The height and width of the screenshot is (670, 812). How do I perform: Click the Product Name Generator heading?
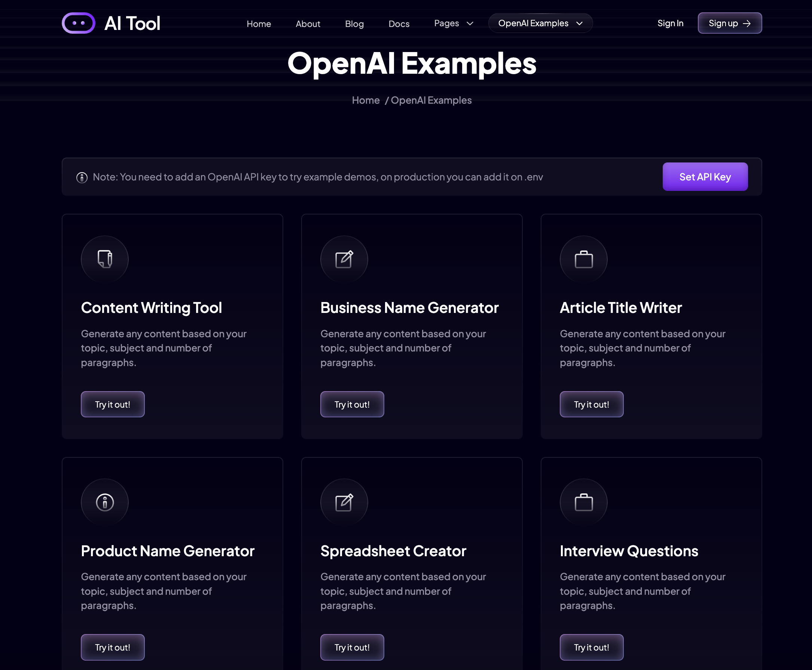tap(167, 551)
